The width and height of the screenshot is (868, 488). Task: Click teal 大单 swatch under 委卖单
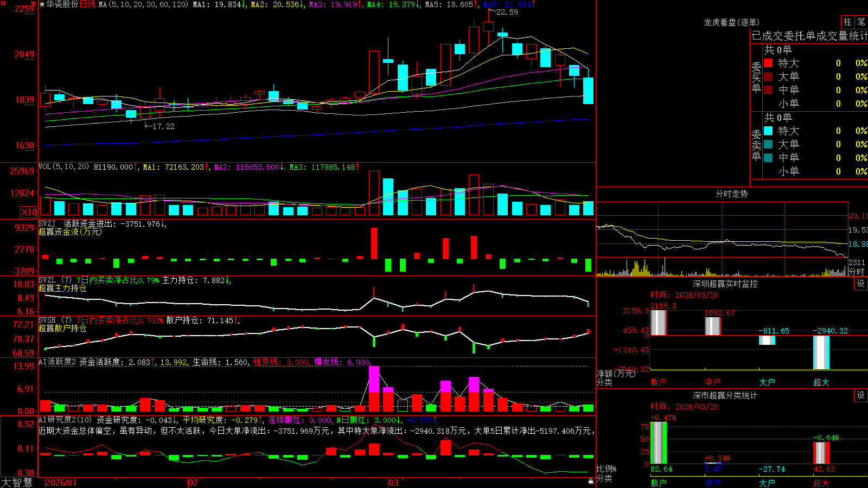(768, 144)
